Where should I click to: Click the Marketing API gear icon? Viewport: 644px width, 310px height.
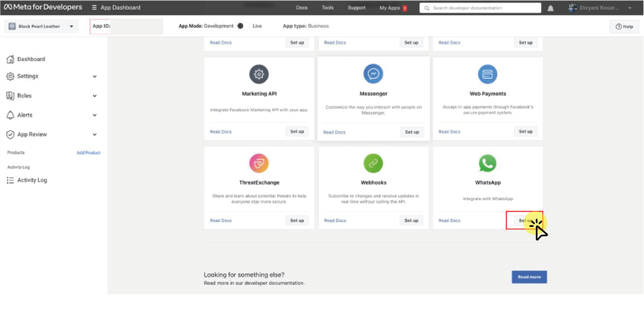click(x=259, y=74)
